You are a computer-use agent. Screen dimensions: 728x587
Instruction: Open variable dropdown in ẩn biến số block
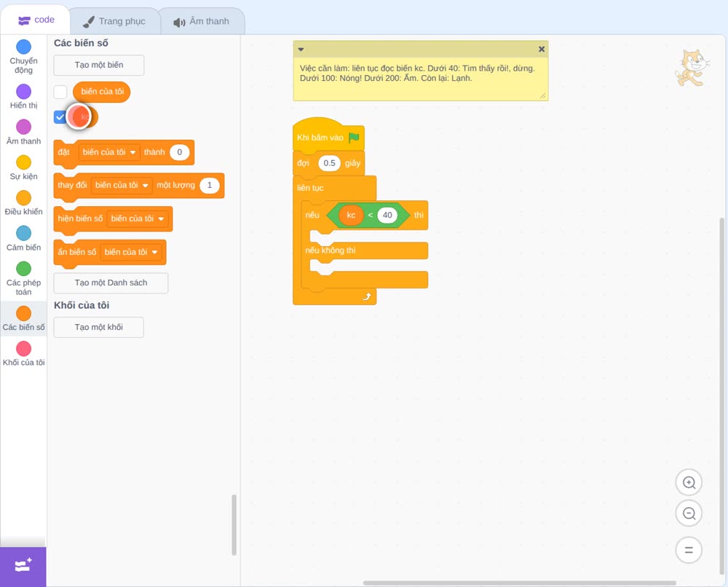(131, 252)
